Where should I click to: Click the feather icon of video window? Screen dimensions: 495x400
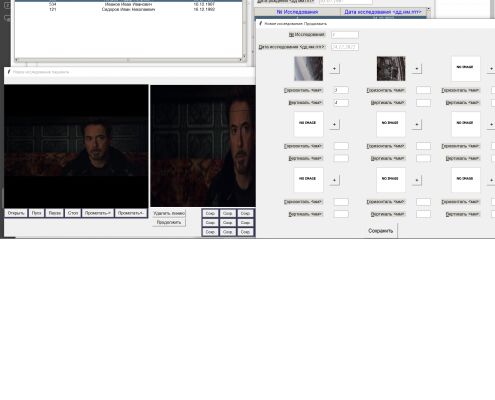(x=9, y=72)
